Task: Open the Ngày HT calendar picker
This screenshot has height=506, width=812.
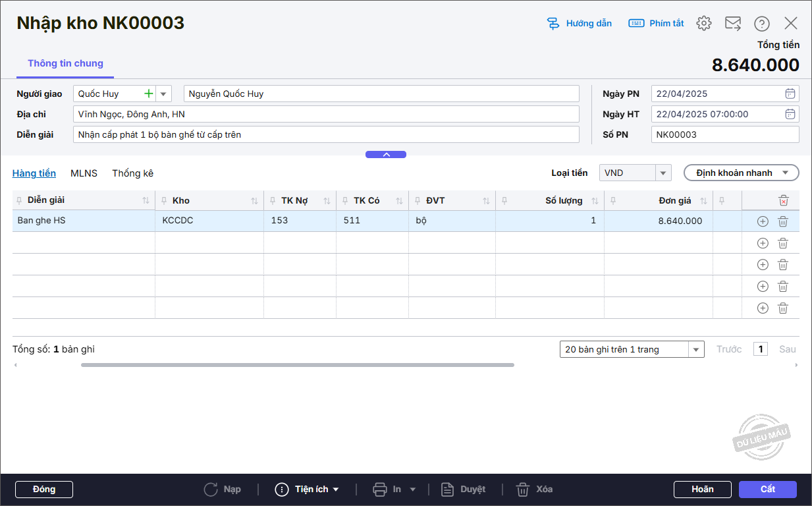Action: [790, 114]
